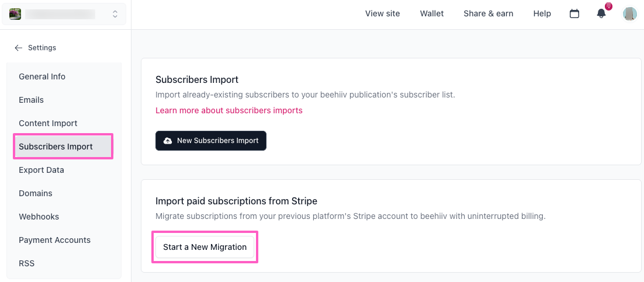The height and width of the screenshot is (282, 644).
Task: Expand the publication switcher dropdown
Action: pos(115,13)
